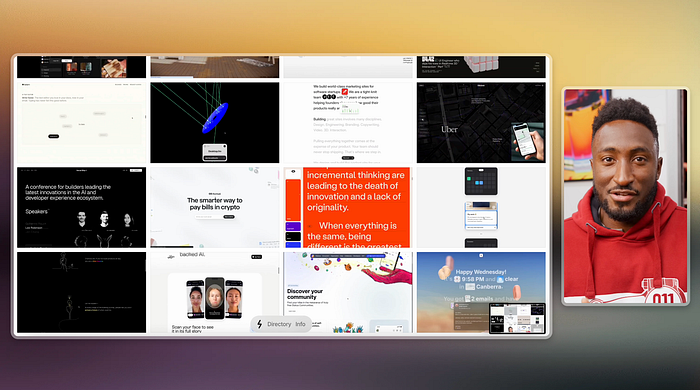Open the beige site thumbnail with scattered nodes
Viewport: 700px width, 390px height.
tap(82, 123)
